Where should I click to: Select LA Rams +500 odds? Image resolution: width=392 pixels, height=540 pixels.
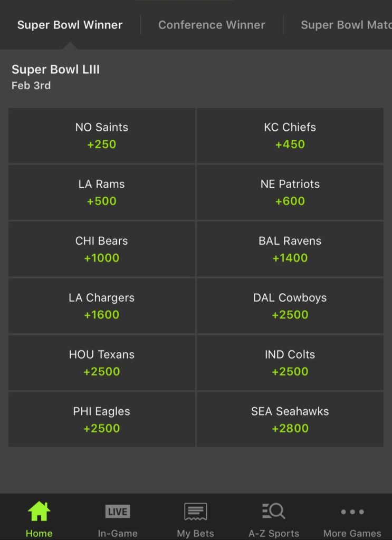coord(102,192)
